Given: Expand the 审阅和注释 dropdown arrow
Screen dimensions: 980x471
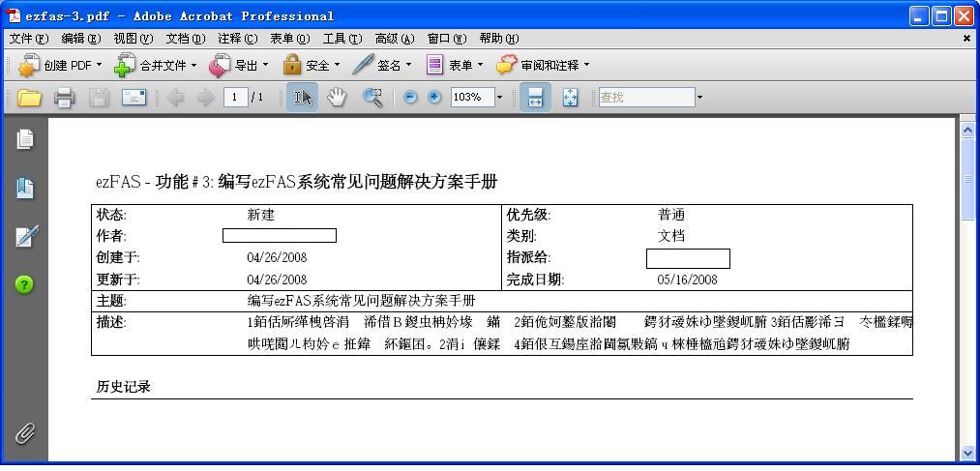Looking at the screenshot, I should (586, 65).
